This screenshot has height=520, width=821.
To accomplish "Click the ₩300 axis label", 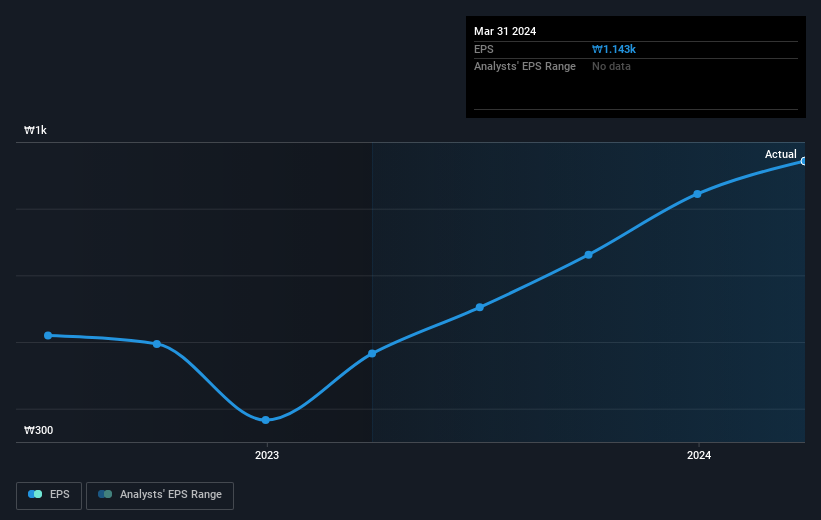I will point(38,430).
